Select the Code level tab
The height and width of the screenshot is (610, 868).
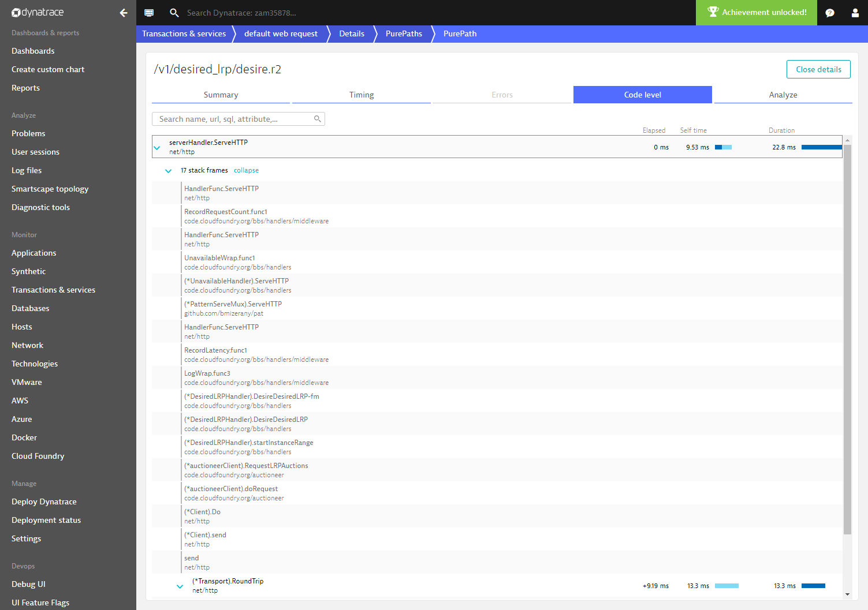(x=643, y=95)
